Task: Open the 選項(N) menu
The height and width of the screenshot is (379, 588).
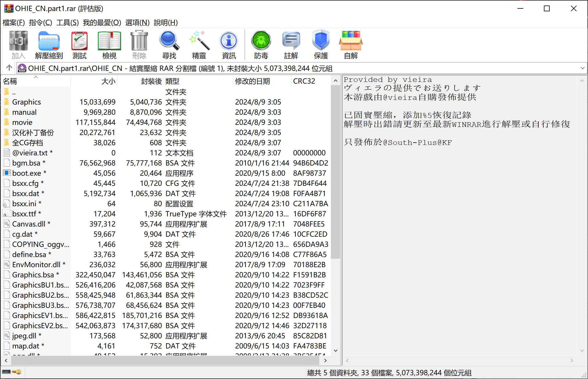Action: (137, 23)
